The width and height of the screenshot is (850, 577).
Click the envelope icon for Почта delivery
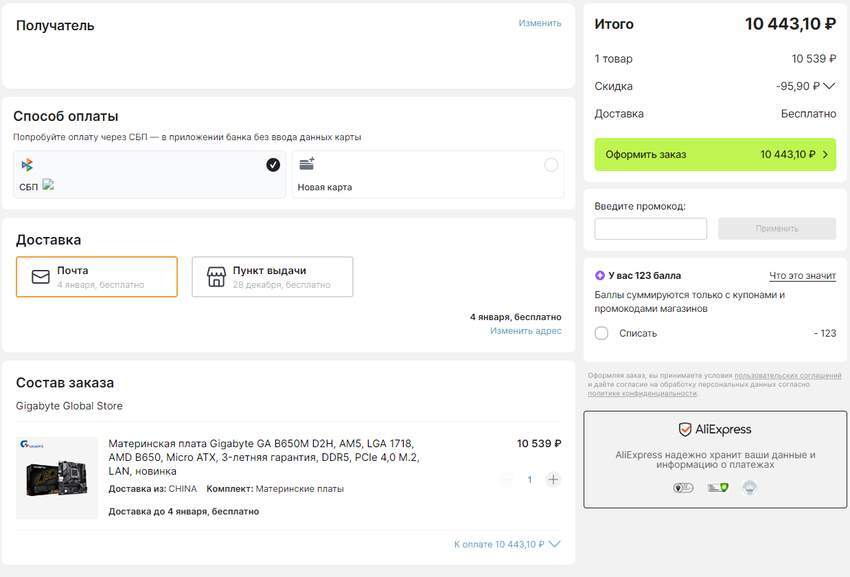(41, 277)
